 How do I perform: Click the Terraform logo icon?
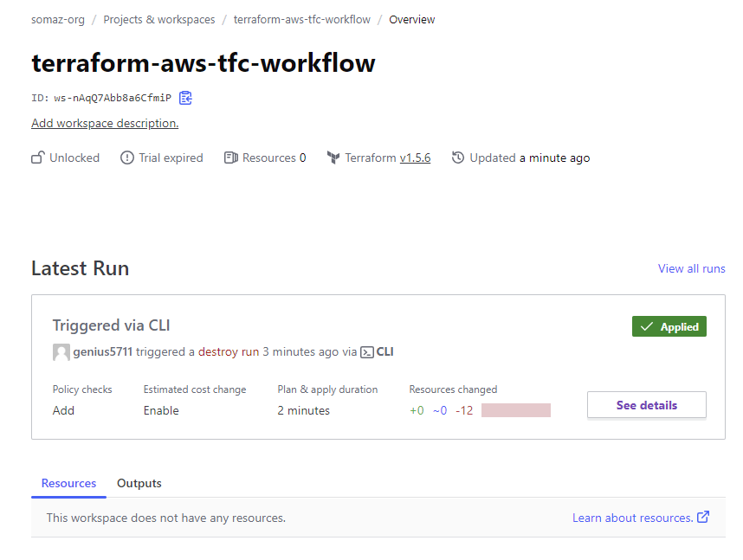[333, 158]
